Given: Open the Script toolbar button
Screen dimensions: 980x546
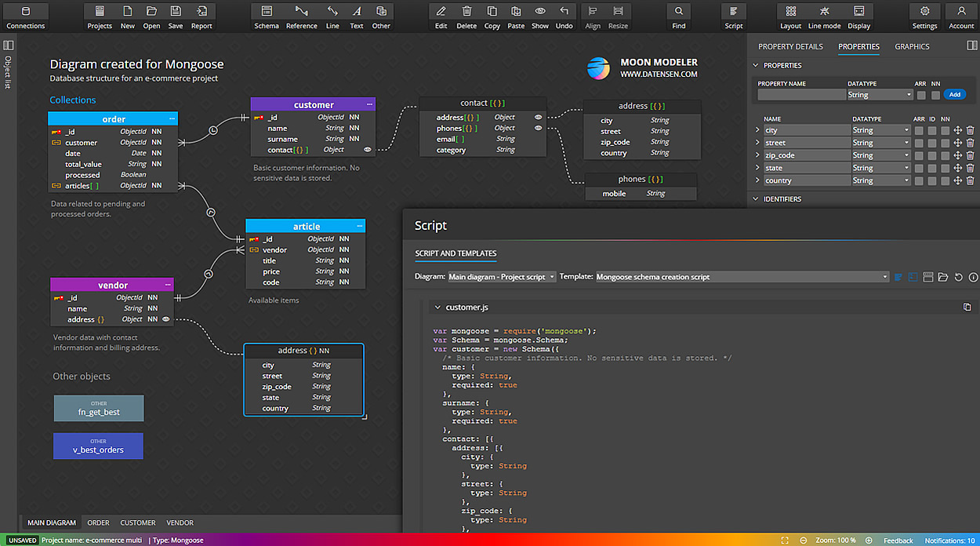Looking at the screenshot, I should 734,16.
